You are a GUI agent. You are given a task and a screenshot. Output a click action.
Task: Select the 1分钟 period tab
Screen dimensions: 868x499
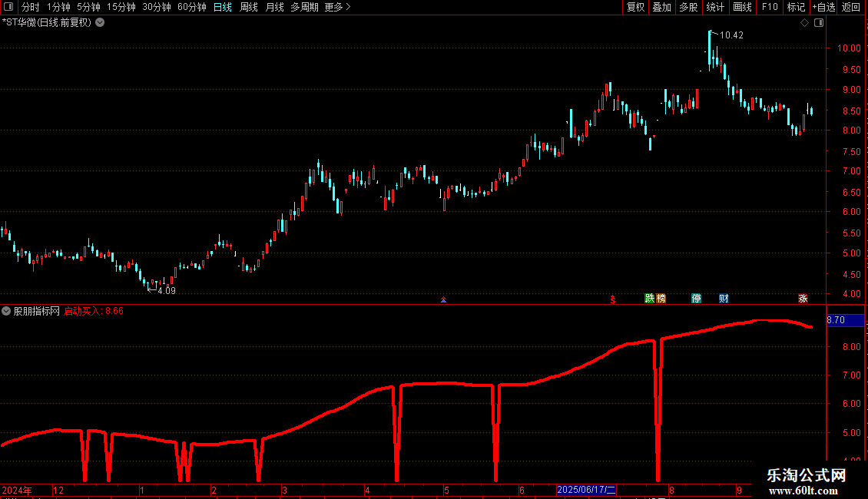[x=58, y=7]
